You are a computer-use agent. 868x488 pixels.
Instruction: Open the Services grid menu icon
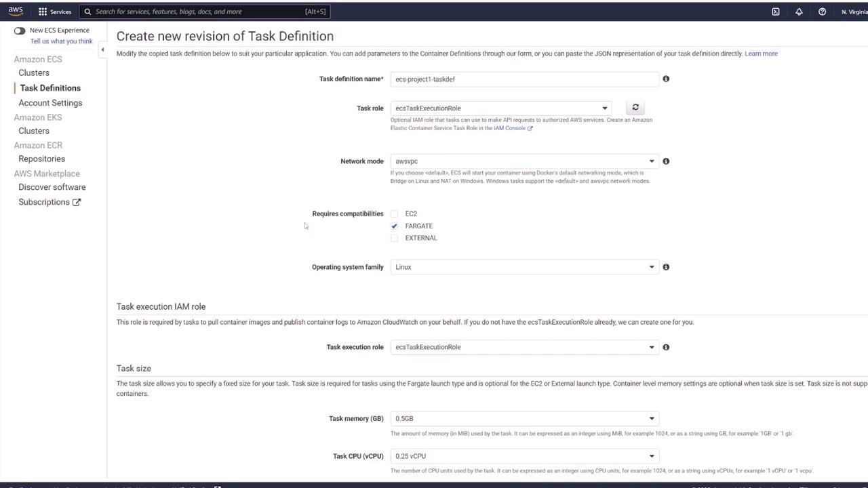(x=43, y=12)
